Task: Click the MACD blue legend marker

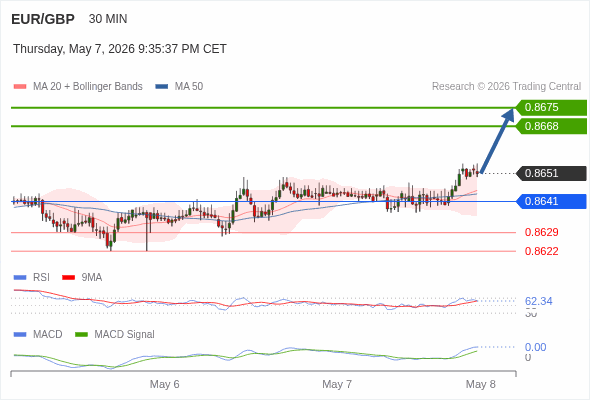Action: (x=20, y=335)
